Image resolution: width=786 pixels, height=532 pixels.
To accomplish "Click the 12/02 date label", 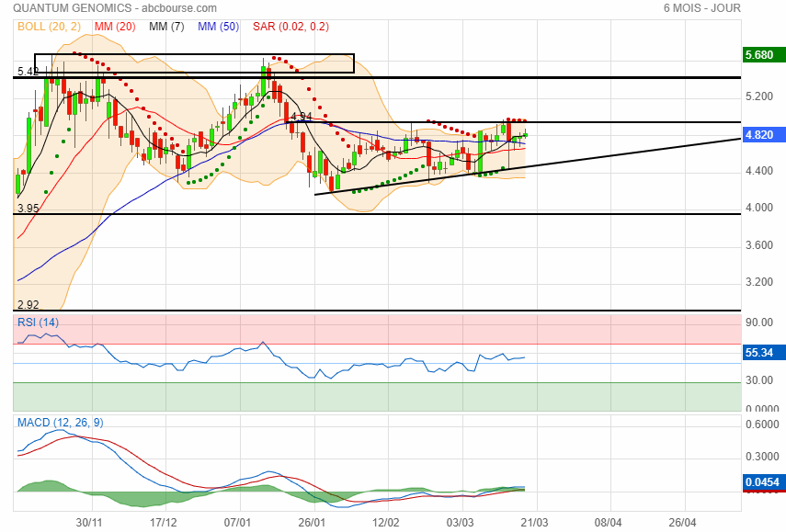I will [x=386, y=523].
